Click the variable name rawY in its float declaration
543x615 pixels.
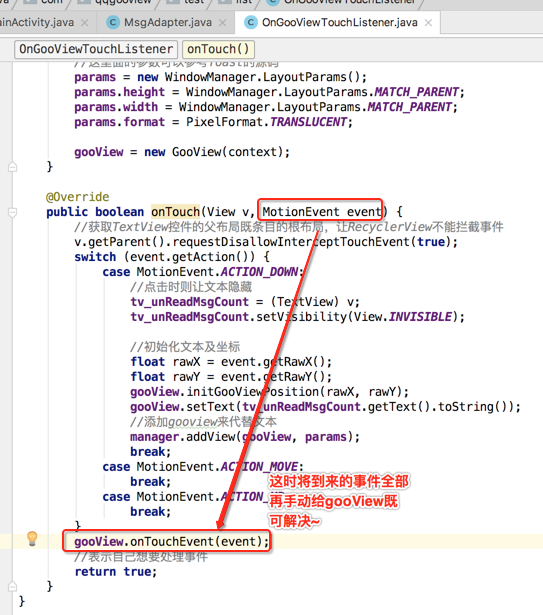186,377
